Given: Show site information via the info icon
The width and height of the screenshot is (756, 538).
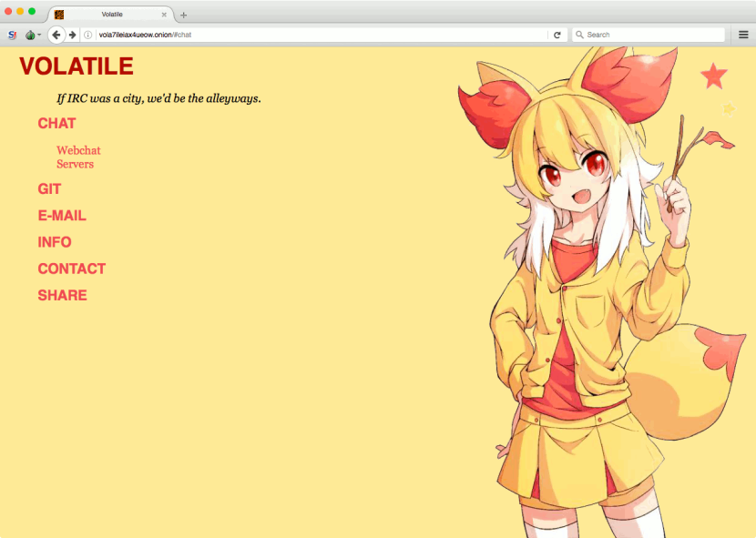Looking at the screenshot, I should pos(88,35).
